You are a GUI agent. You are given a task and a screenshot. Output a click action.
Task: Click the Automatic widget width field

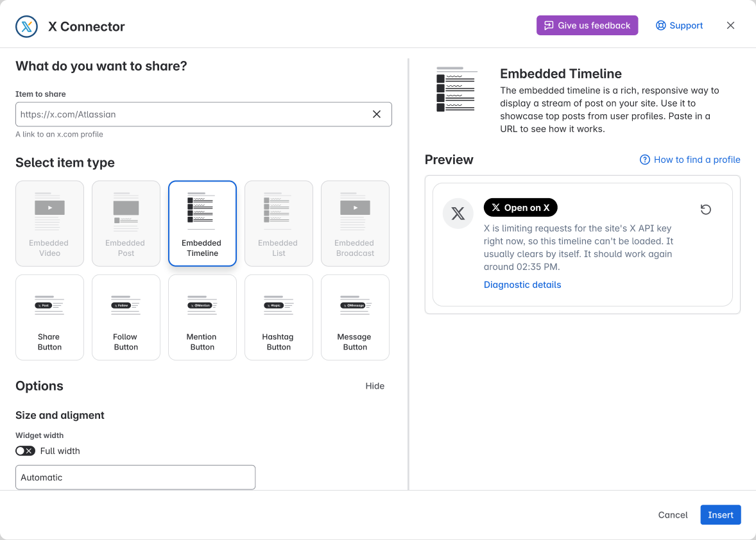point(135,477)
